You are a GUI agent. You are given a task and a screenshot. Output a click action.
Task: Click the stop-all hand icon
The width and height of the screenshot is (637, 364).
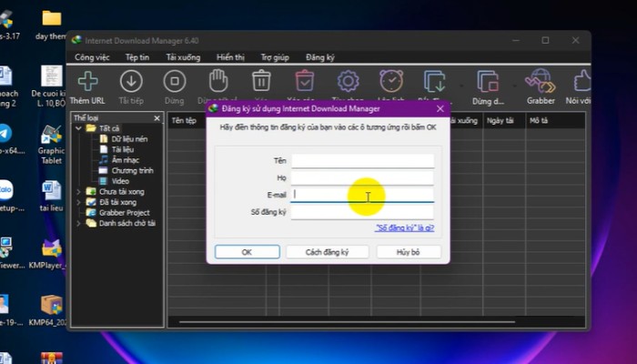click(218, 81)
